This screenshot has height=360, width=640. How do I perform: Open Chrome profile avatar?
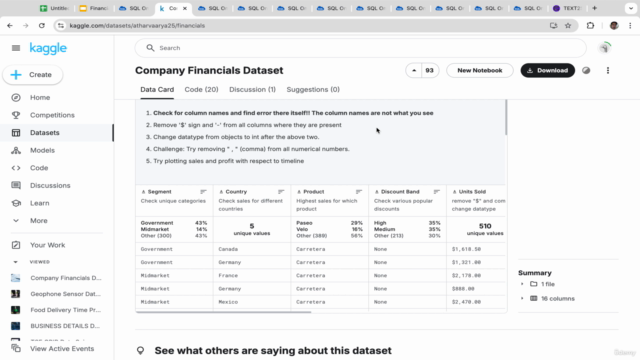coord(614,25)
